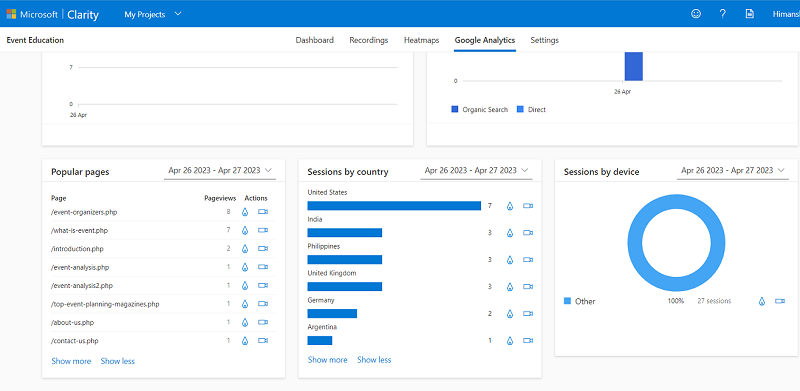Switch to the Heatmaps tab
This screenshot has width=800, height=391.
pos(421,40)
